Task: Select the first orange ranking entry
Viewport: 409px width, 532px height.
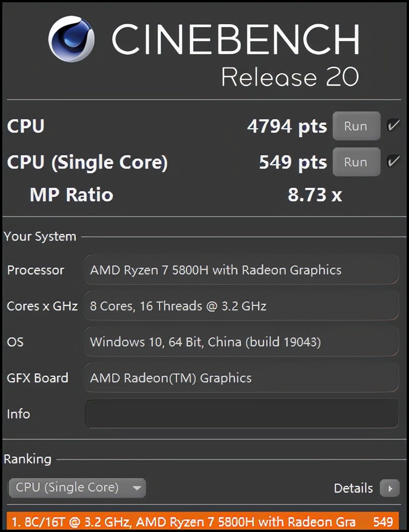Action: point(203,522)
